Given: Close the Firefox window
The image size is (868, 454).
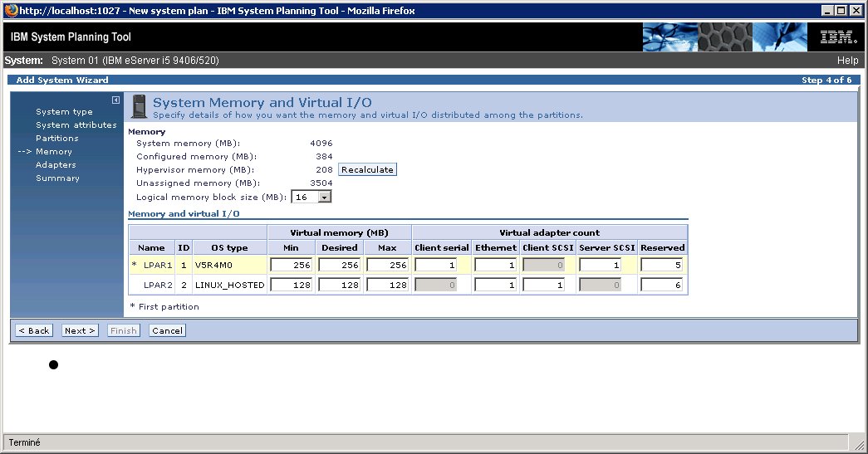Looking at the screenshot, I should click(856, 11).
